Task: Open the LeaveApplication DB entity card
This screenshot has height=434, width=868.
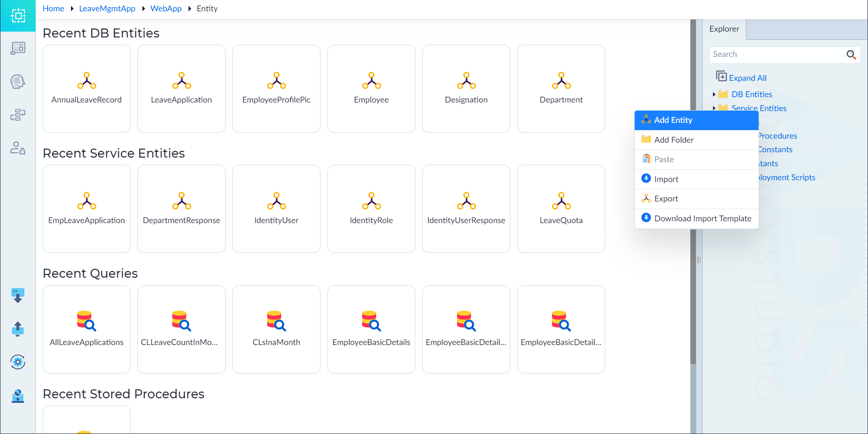Action: [181, 89]
